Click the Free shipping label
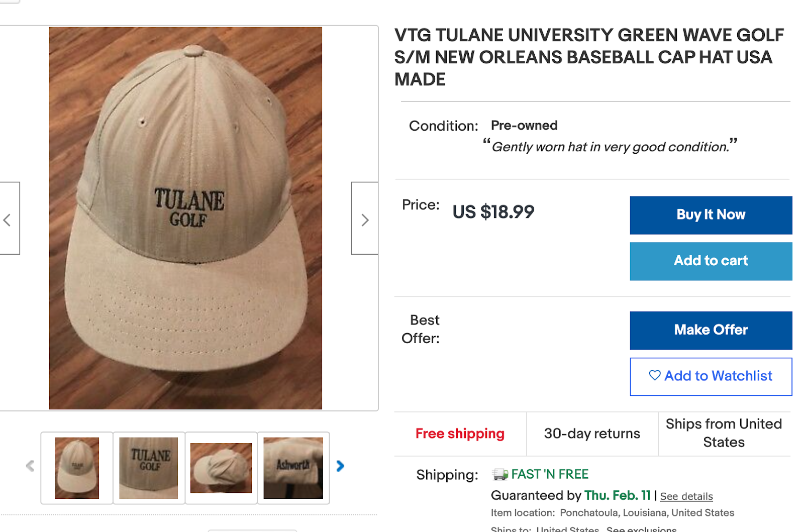Viewport: 804px width, 532px height. pyautogui.click(x=460, y=434)
